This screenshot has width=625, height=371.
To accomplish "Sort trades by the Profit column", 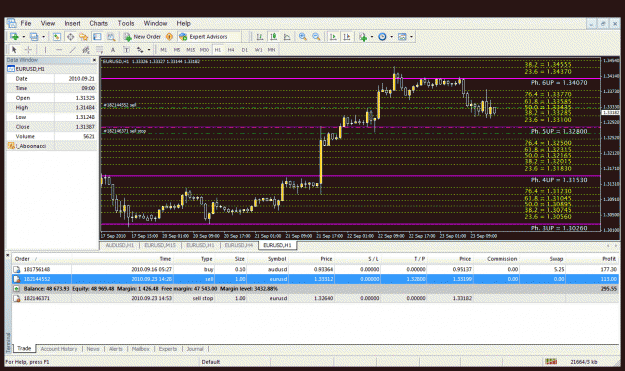I will 609,259.
